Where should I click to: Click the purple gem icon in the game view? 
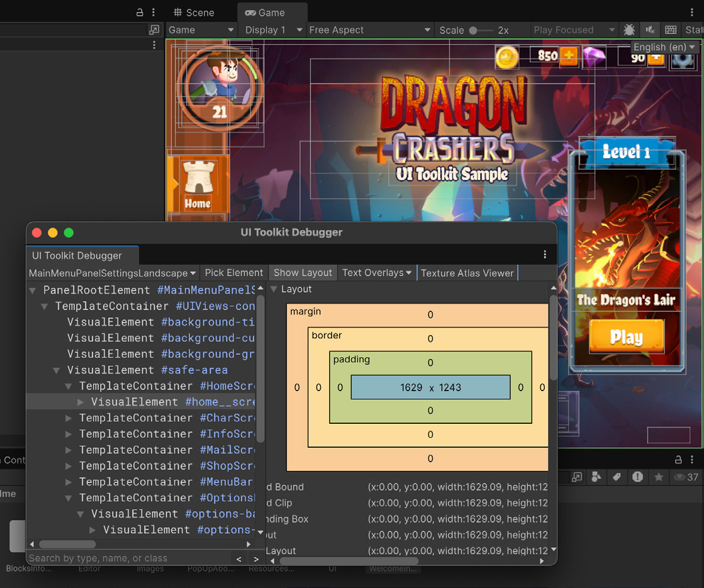pyautogui.click(x=594, y=57)
